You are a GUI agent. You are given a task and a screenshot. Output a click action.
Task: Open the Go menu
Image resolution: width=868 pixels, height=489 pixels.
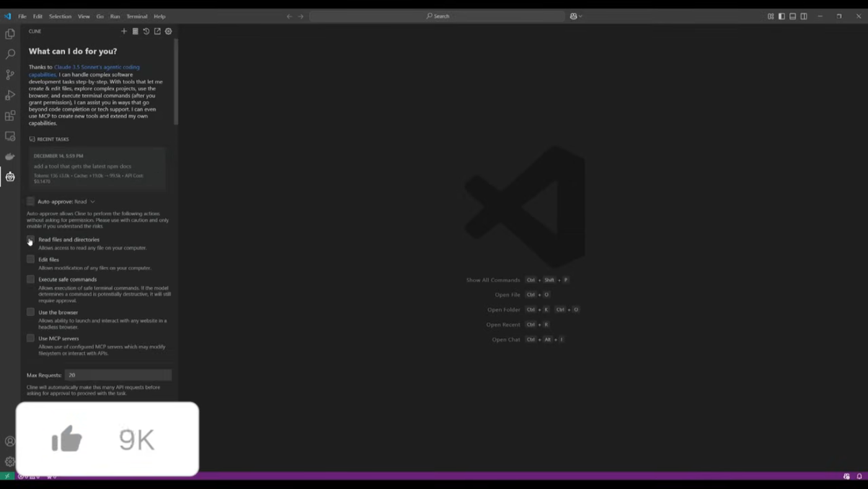[100, 16]
